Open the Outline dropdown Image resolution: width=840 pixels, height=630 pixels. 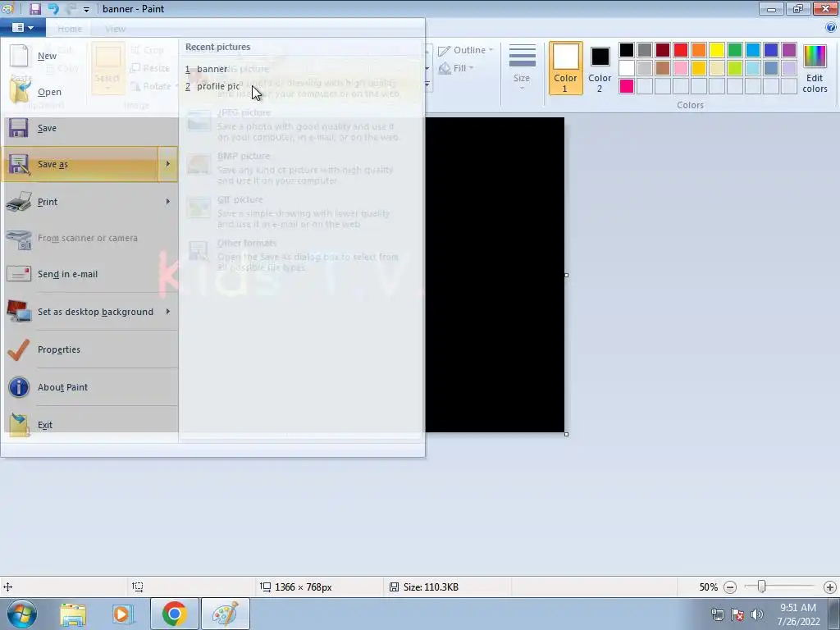pyautogui.click(x=466, y=50)
